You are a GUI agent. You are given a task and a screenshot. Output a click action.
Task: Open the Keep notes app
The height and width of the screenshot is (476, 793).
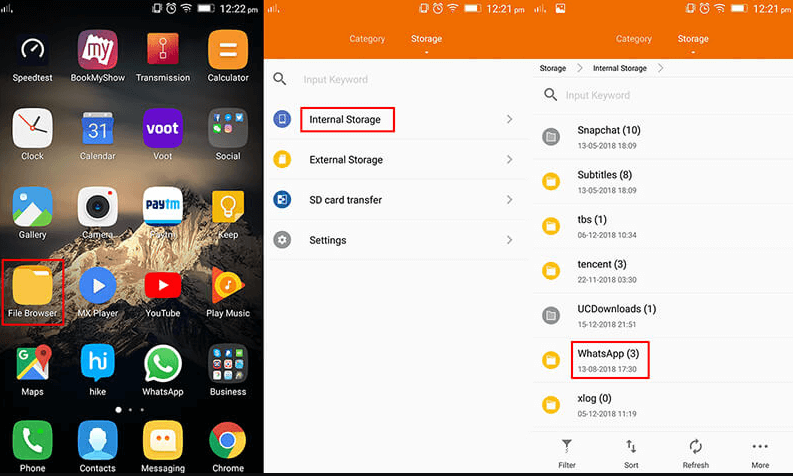click(228, 206)
